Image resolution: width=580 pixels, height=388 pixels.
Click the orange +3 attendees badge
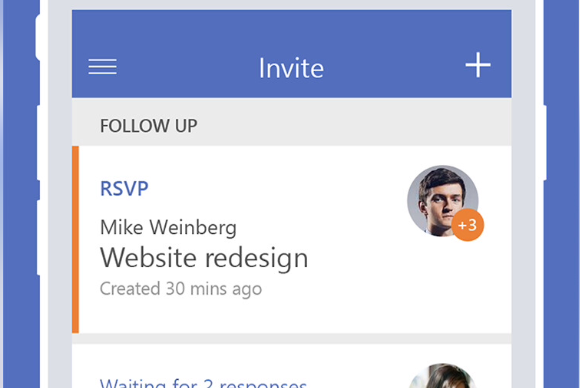click(468, 225)
